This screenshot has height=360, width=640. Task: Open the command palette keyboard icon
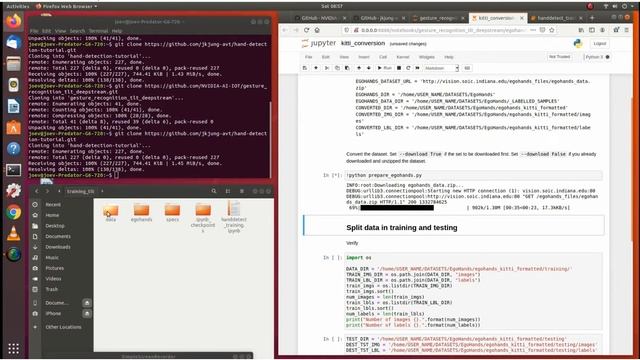click(467, 68)
